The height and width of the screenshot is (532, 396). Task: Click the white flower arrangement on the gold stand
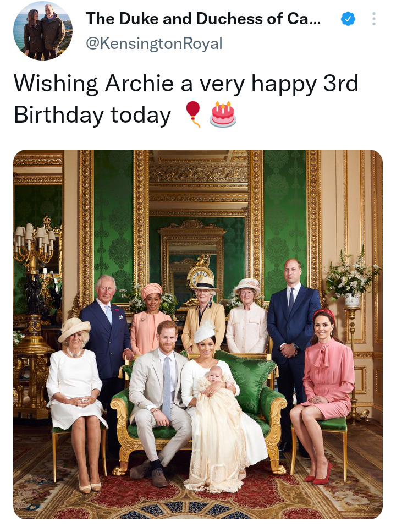point(351,275)
